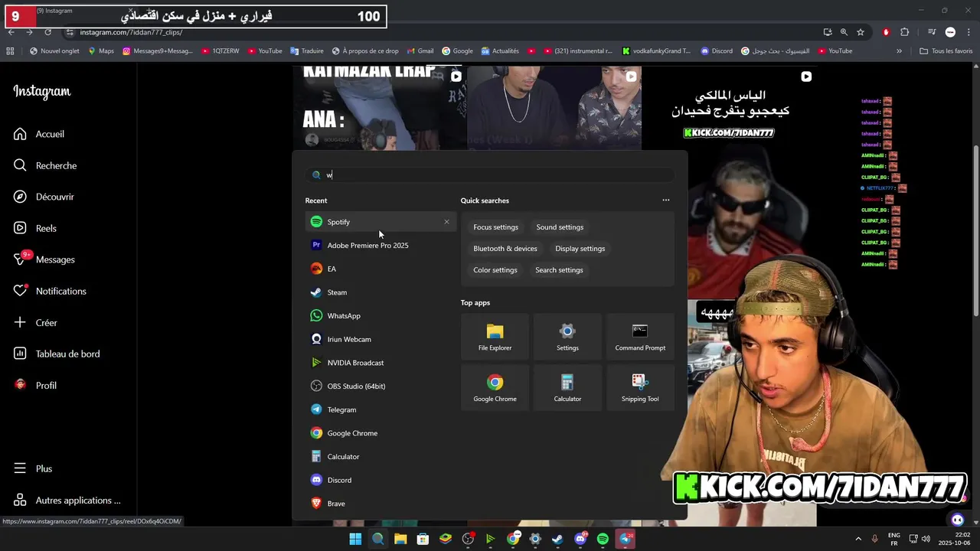
Task: Launch Google Chrome from the recent list
Action: point(380,433)
